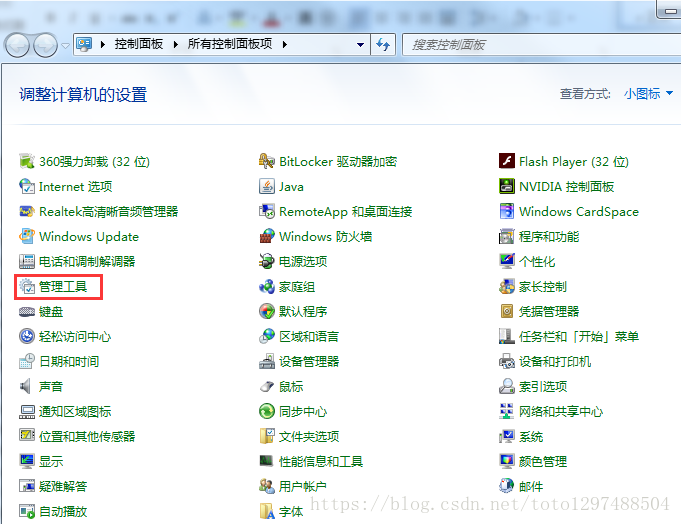Viewport: 681px width, 524px height.
Task: Click the 所有控制面板项 breadcrumb
Action: click(230, 44)
